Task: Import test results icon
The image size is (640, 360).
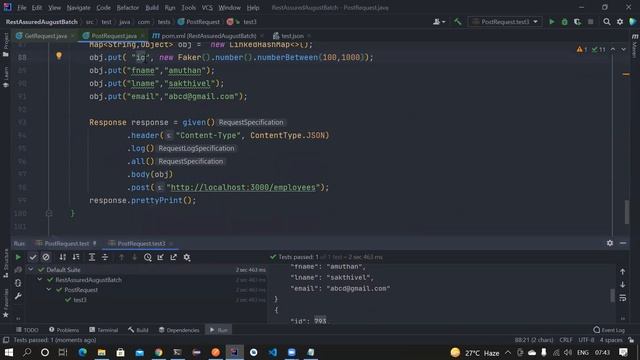Action: click(x=160, y=257)
